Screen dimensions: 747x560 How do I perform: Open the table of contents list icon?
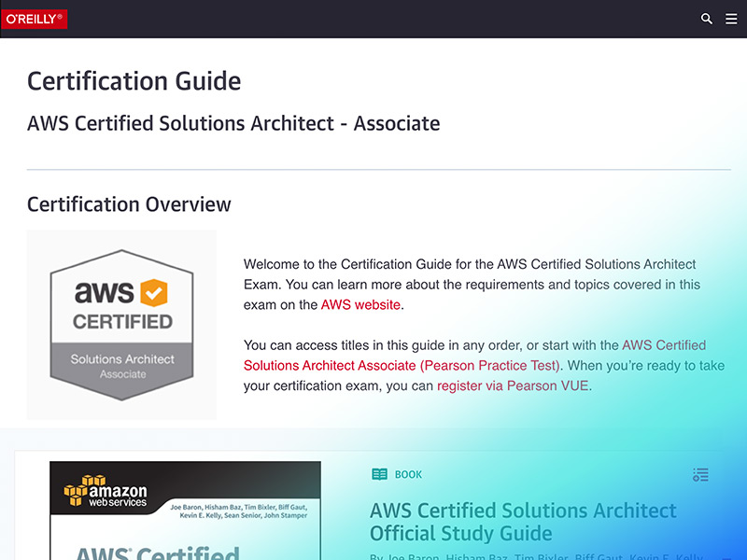(700, 475)
